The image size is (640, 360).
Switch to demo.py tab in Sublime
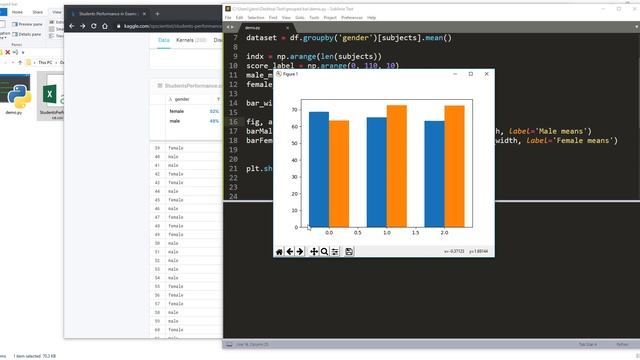264,28
